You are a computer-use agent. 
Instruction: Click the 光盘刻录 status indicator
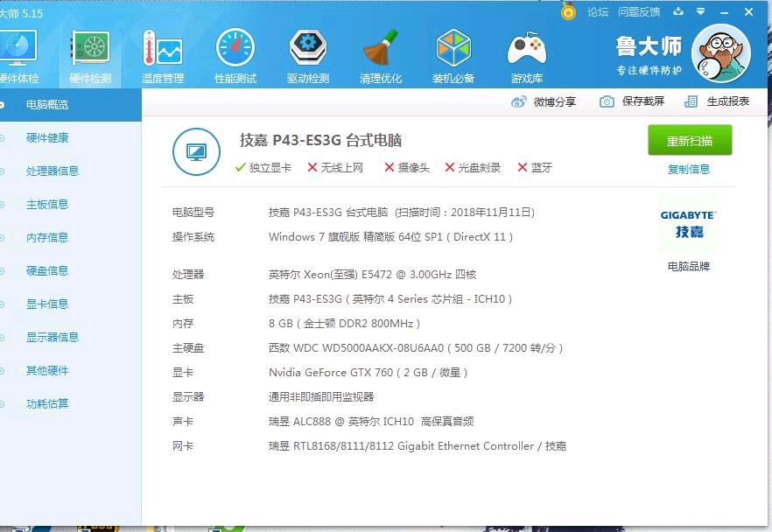(x=472, y=168)
